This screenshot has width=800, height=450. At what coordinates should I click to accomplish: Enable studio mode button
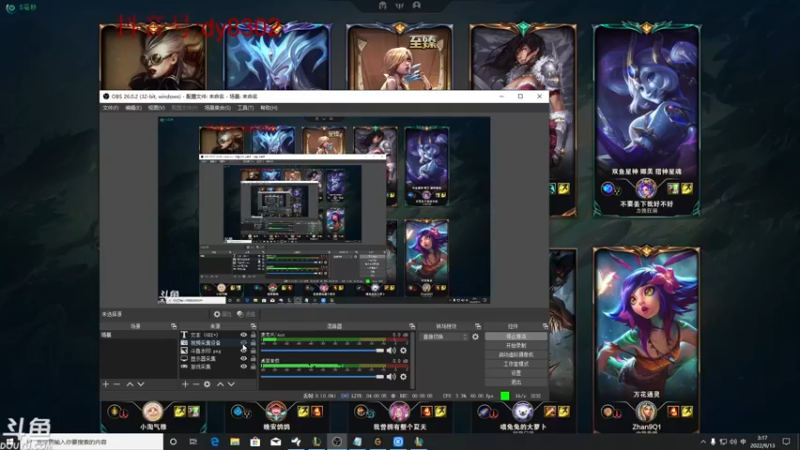tap(516, 364)
